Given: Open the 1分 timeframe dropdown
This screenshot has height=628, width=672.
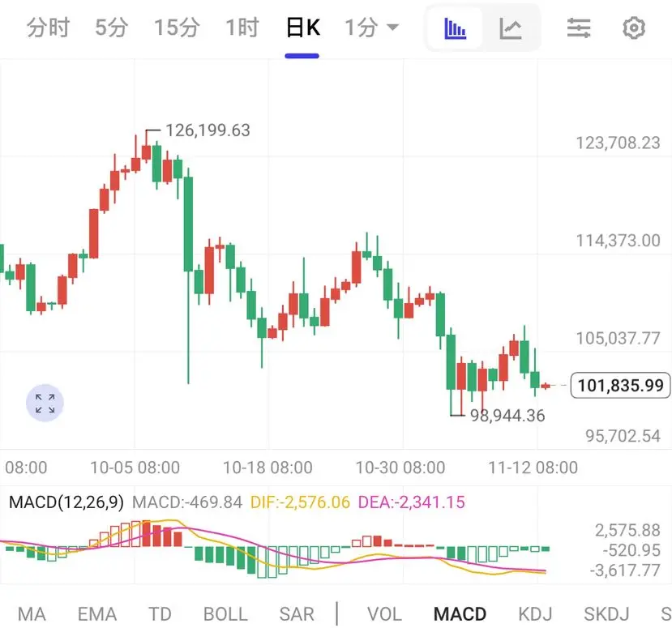Looking at the screenshot, I should [x=371, y=28].
